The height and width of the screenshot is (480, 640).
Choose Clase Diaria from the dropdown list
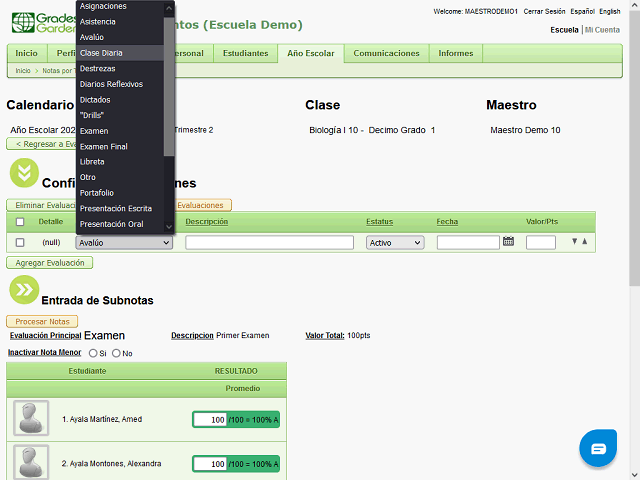tap(101, 52)
